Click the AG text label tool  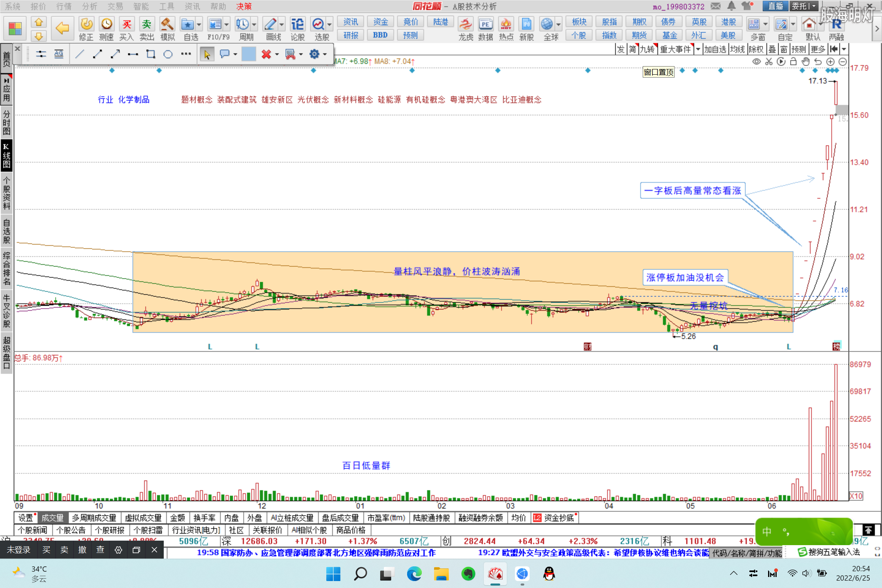(x=59, y=54)
